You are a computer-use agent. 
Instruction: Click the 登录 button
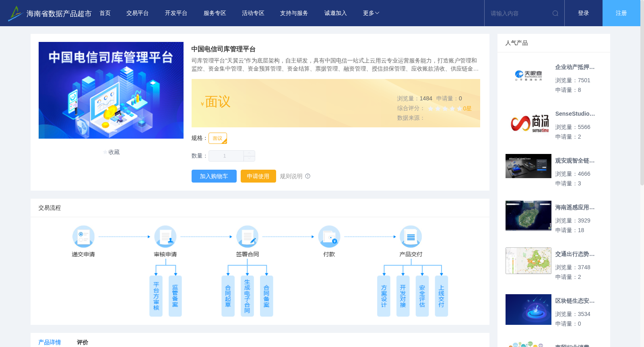tap(584, 13)
